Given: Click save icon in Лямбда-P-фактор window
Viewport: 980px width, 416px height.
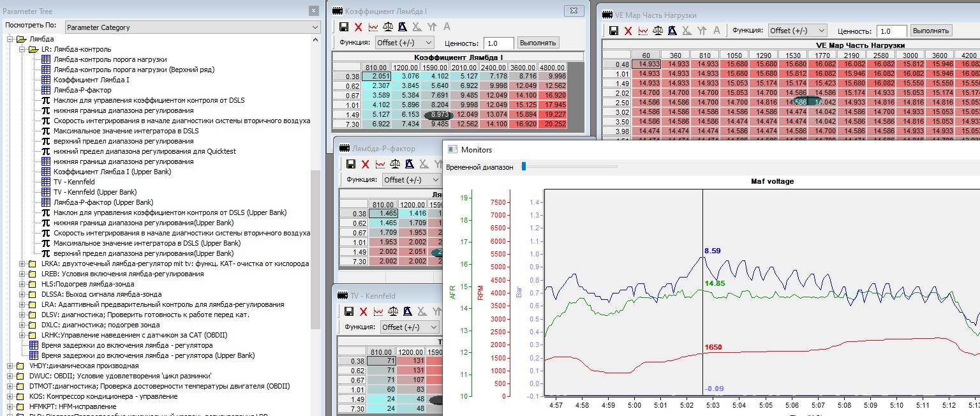Looking at the screenshot, I should [351, 164].
